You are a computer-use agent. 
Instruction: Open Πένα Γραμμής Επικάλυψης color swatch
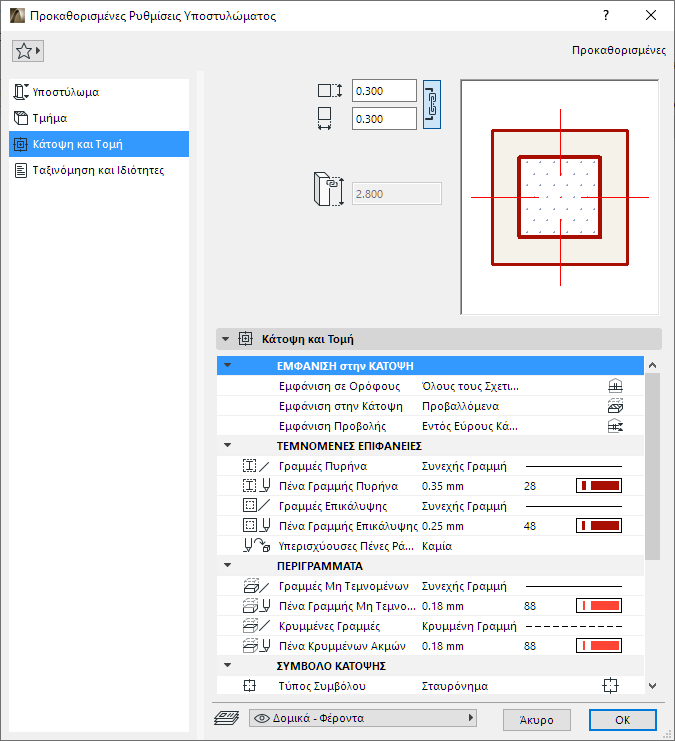pos(599,526)
